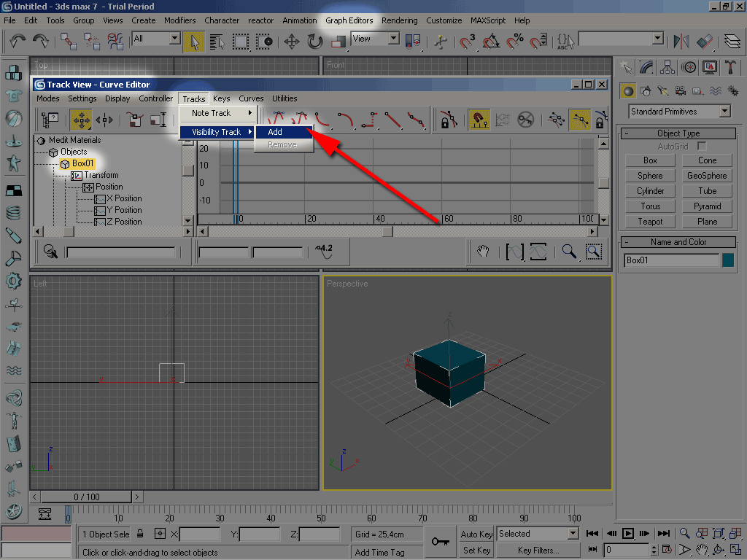Viewport: 747px width, 560px height.
Task: Click the Select by Name icon
Action: (217, 42)
